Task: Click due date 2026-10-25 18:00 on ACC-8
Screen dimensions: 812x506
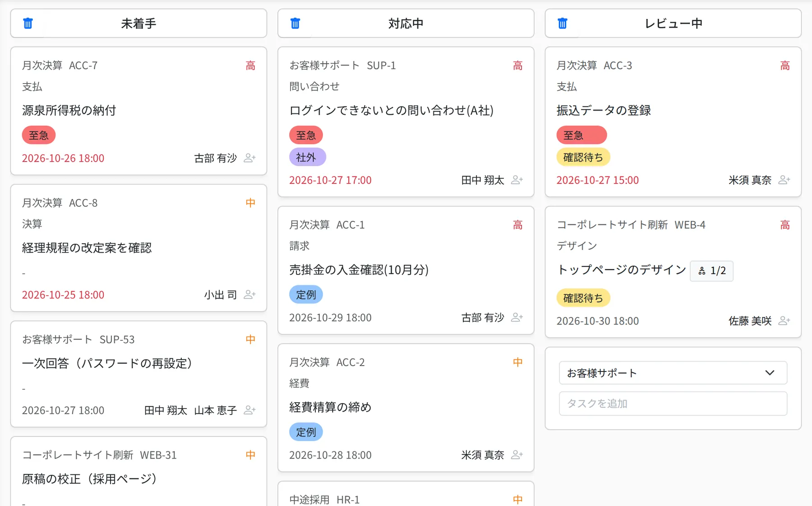Action: [63, 295]
